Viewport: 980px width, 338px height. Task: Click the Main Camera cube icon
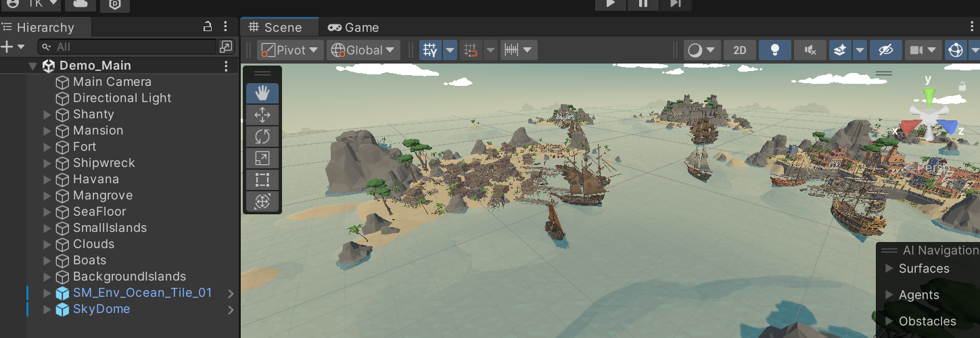63,82
